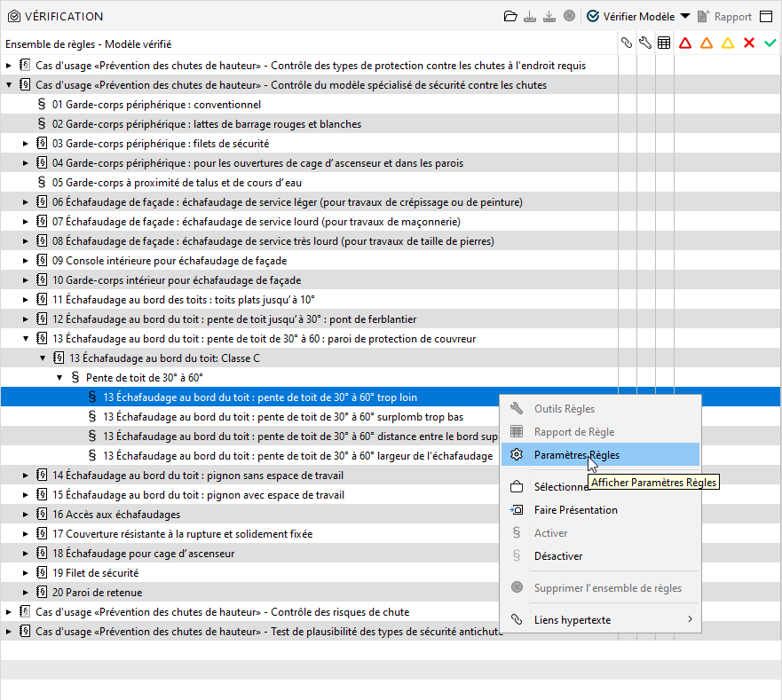The image size is (782, 700).
Task: Collapse '13 Échafaudage au bord du toit: Classe C'
Action: coord(43,358)
